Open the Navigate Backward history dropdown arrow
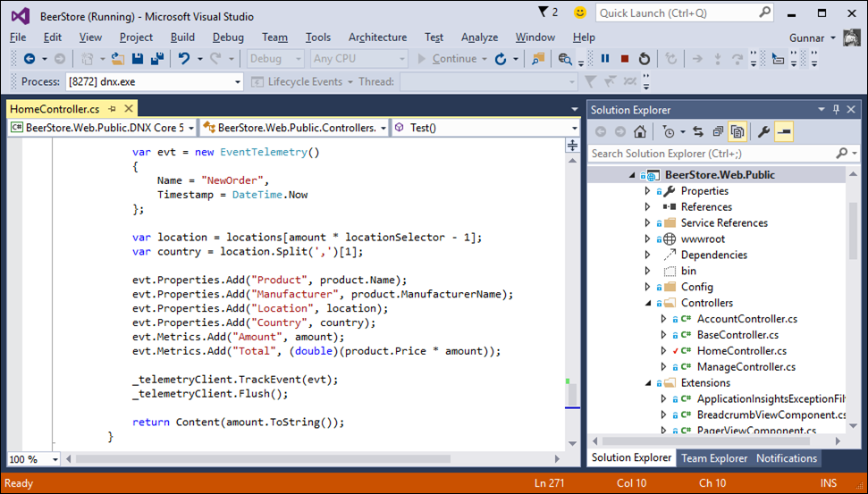 45,59
